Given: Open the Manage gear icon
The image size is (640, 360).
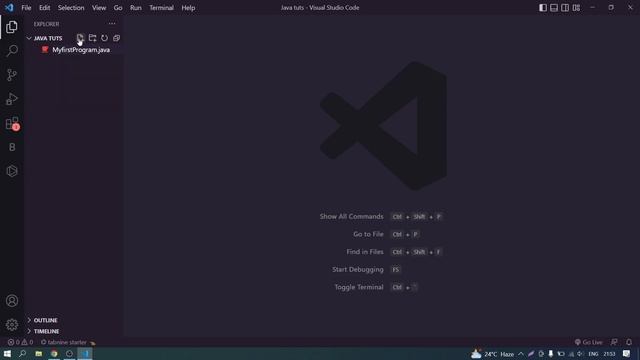Looking at the screenshot, I should click(x=12, y=324).
